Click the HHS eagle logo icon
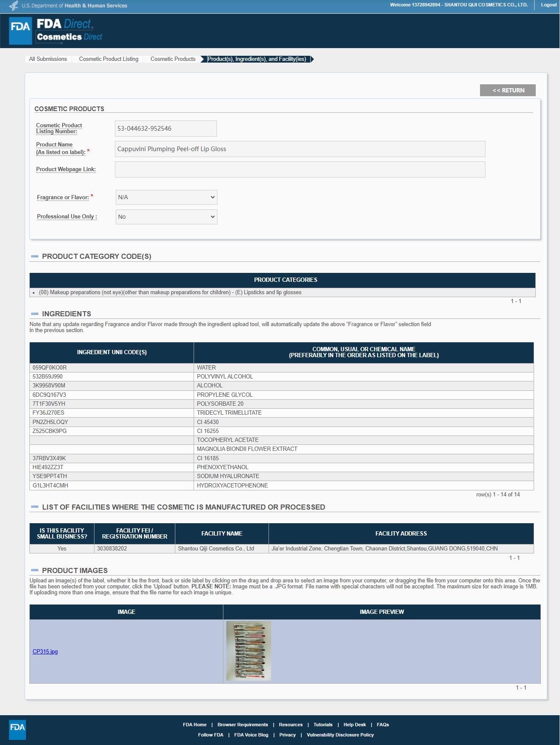Viewport: 560px width, 745px height. click(14, 6)
